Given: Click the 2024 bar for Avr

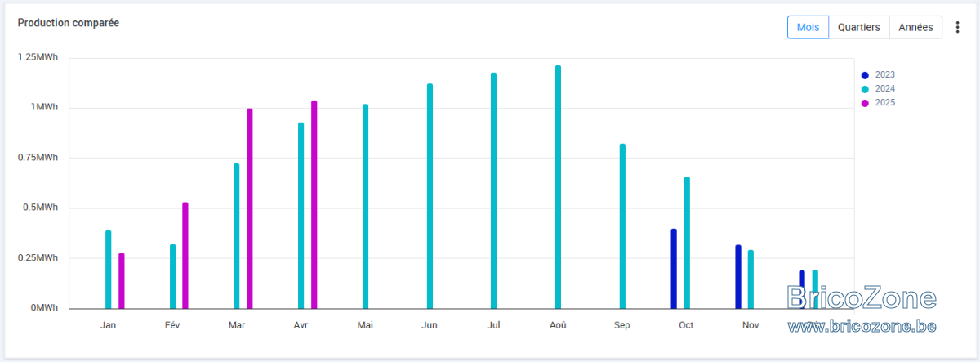Looking at the screenshot, I should 301,216.
